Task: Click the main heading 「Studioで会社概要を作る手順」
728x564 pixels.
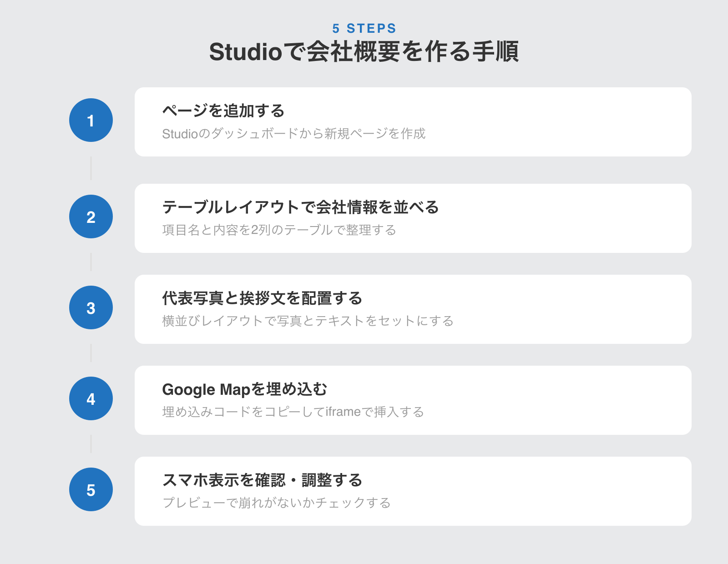Action: (364, 53)
